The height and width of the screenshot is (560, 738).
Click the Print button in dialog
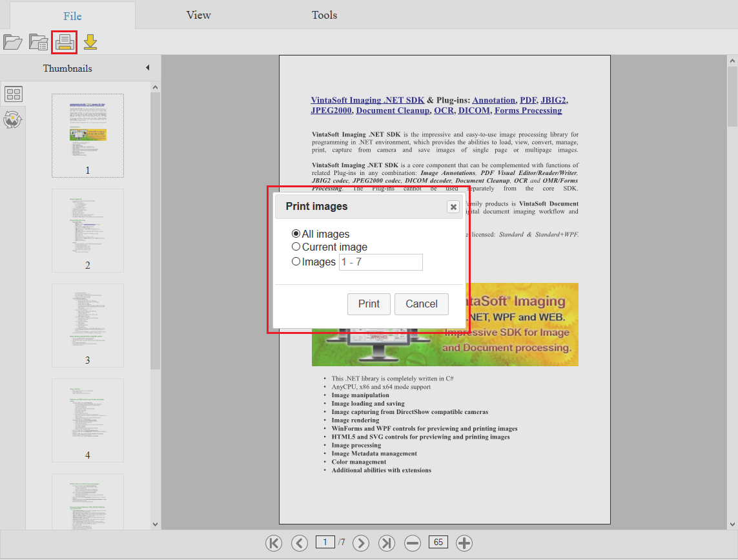coord(369,304)
